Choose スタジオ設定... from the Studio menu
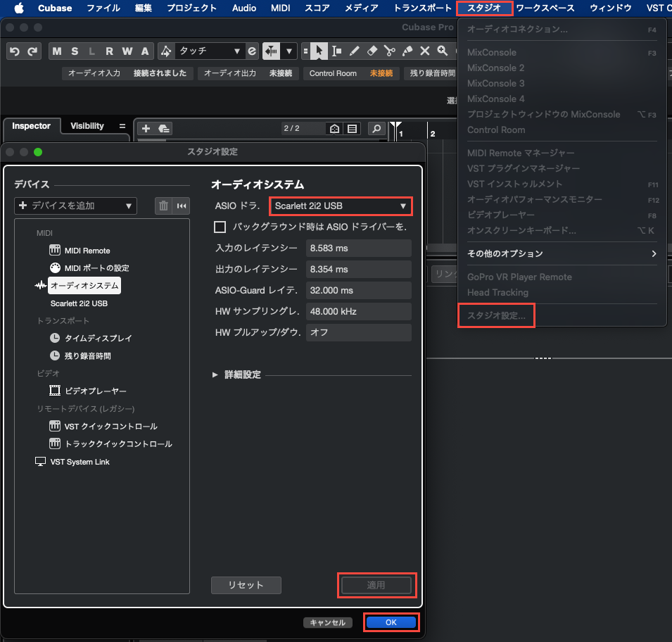The width and height of the screenshot is (672, 642). [x=496, y=316]
